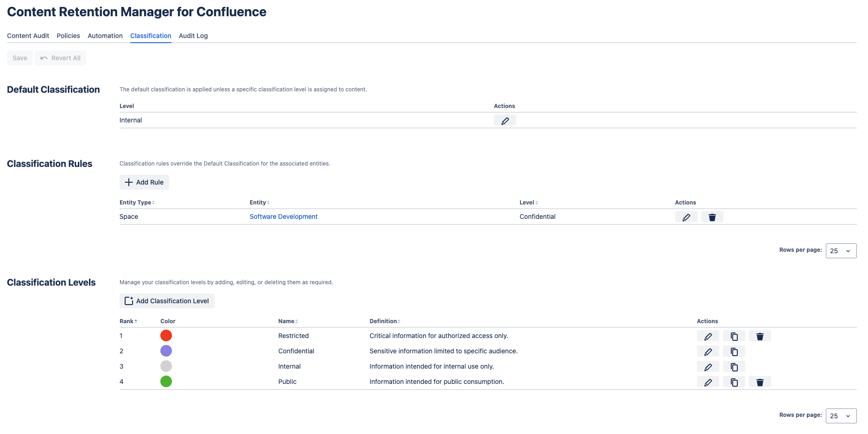Copy the Internal classification level
868x434 pixels.
pyautogui.click(x=734, y=367)
